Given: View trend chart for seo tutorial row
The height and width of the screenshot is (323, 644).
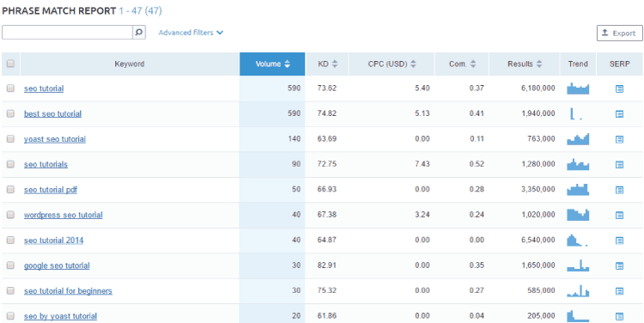Looking at the screenshot, I should 578,88.
